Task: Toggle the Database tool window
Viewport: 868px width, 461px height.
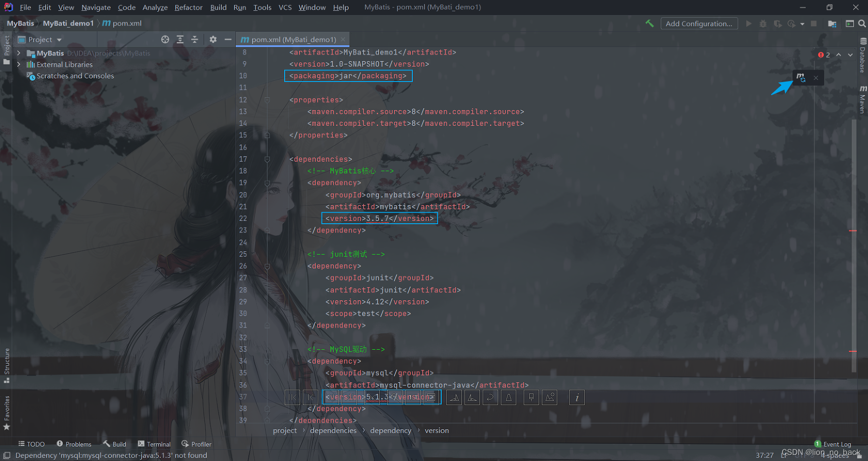Action: (x=863, y=55)
